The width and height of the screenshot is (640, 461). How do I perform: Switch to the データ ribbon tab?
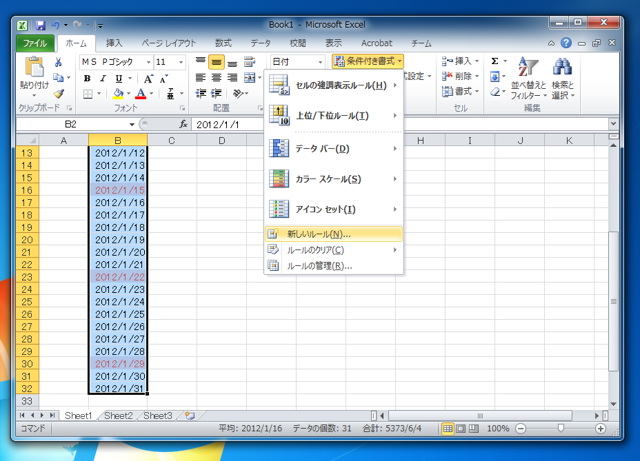261,43
